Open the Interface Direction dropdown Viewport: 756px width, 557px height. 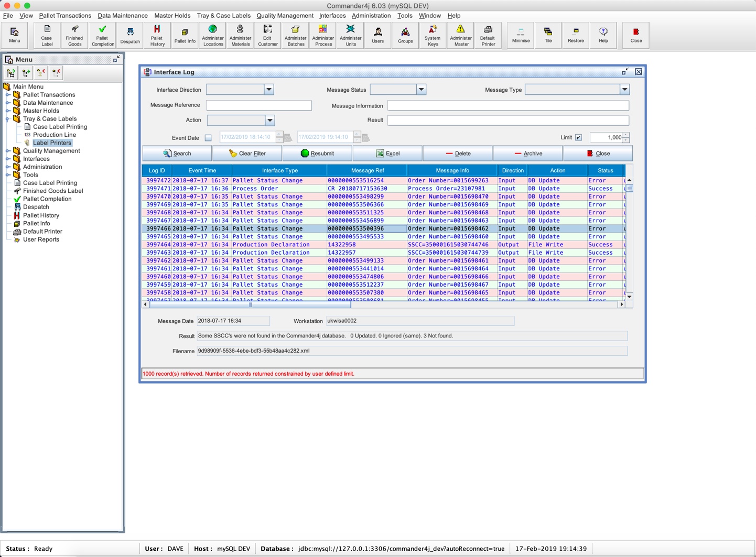[269, 90]
